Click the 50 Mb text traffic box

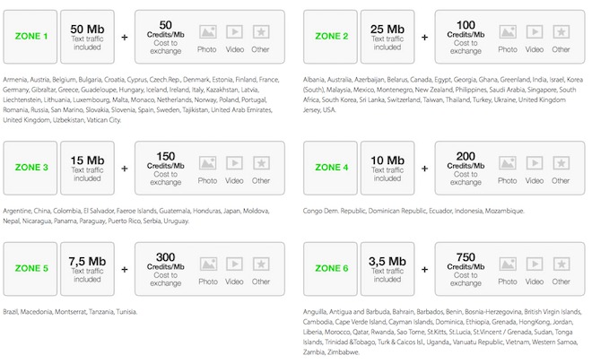tap(89, 36)
